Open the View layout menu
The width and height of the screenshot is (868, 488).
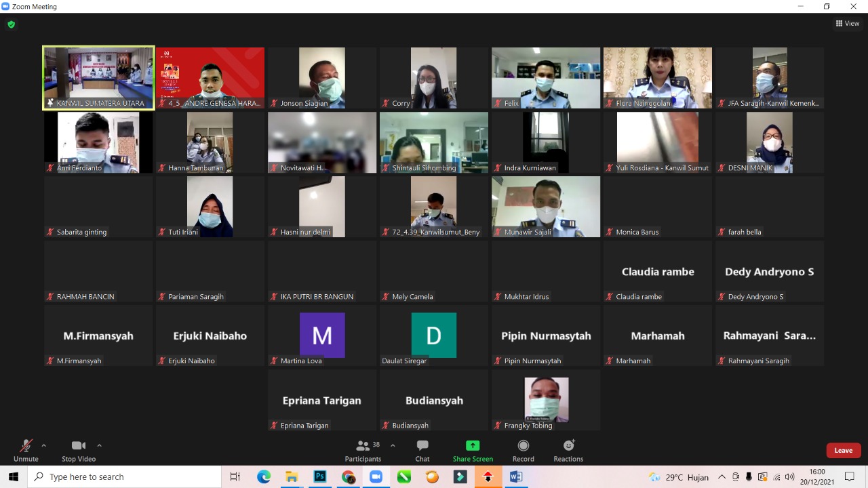tap(848, 23)
